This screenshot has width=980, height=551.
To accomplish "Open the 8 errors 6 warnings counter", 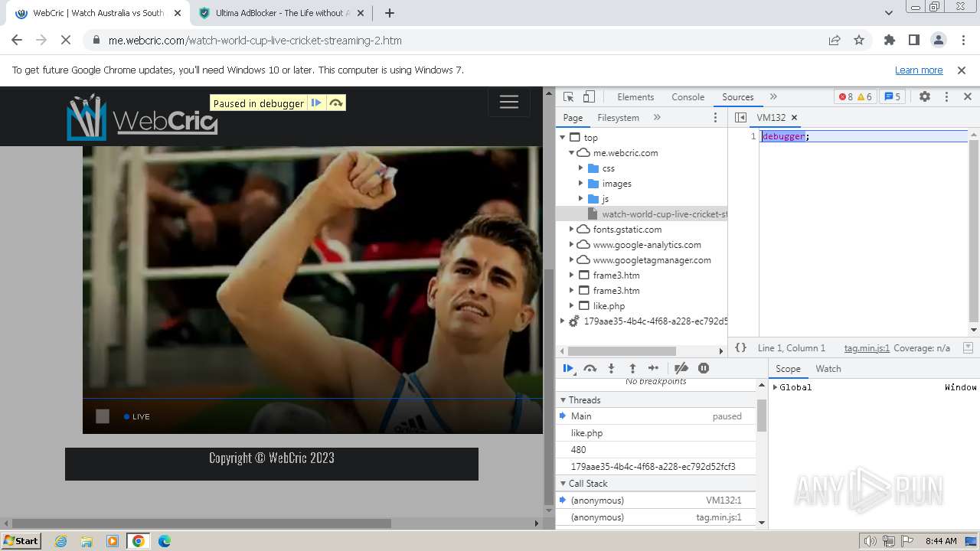I will pos(855,97).
